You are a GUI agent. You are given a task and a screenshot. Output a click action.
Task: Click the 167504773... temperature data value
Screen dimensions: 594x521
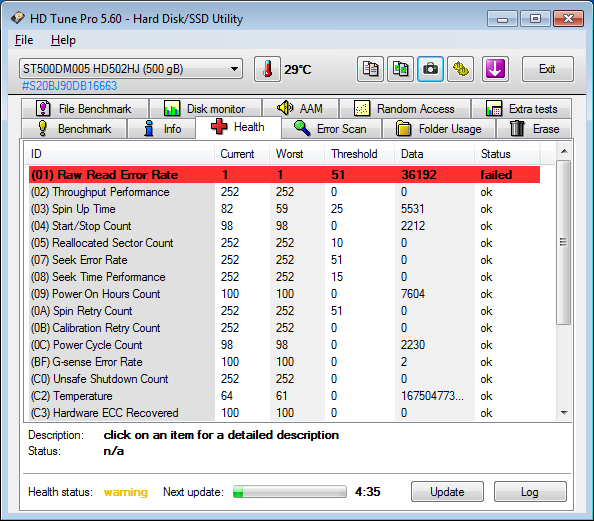(432, 396)
